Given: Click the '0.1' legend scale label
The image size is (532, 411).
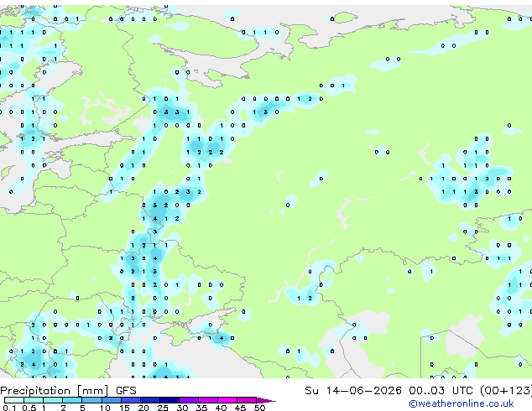Looking at the screenshot, I should [x=9, y=408].
